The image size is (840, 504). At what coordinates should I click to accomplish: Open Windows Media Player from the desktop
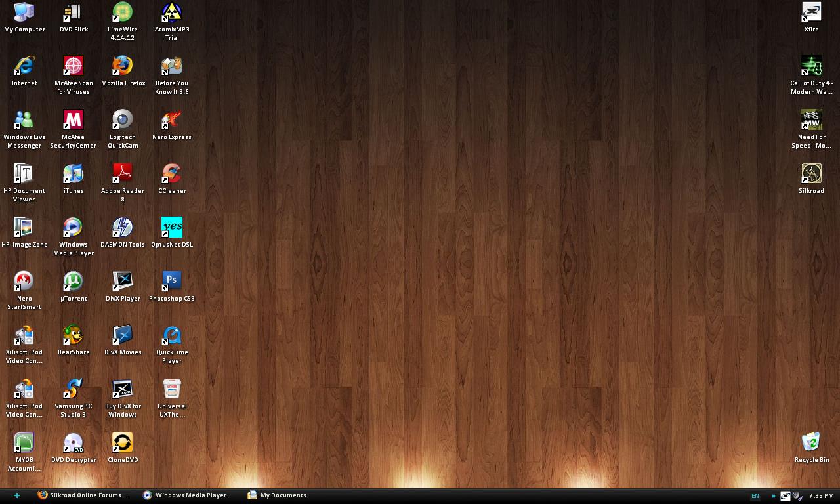click(x=73, y=226)
